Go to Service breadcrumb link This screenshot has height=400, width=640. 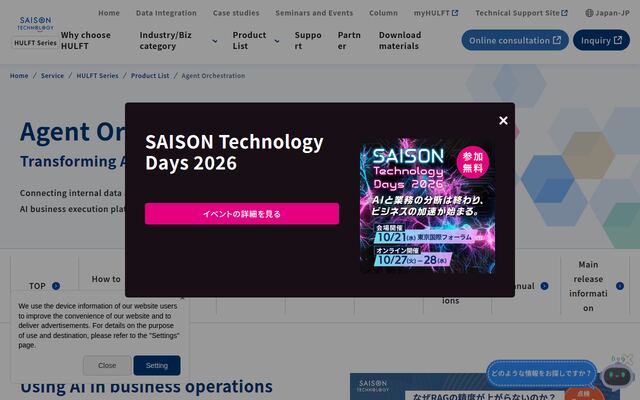coord(52,76)
